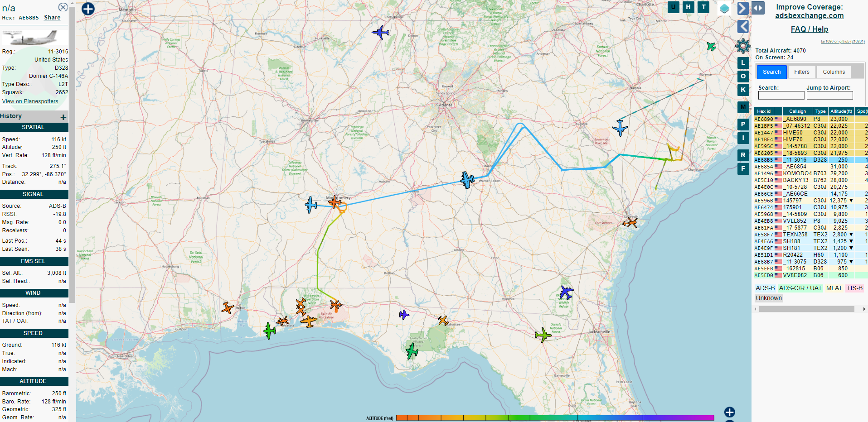Focus the Jump to Airport field
Screen dimensions: 868x422
829,96
